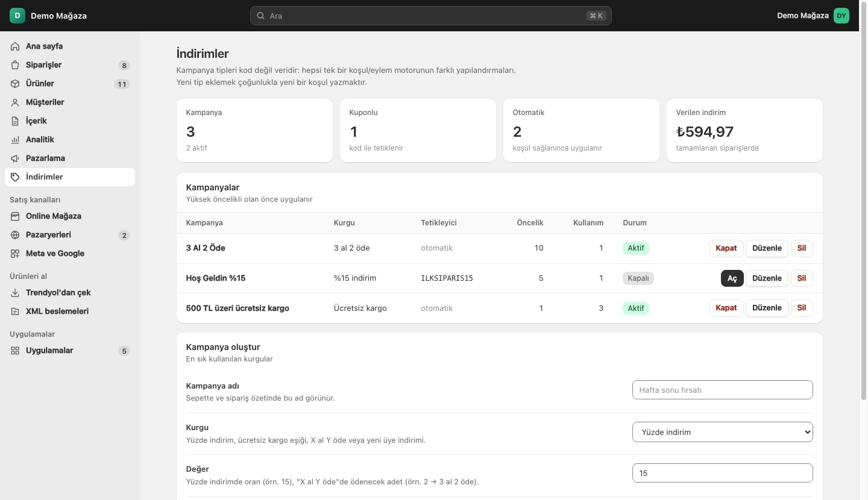The width and height of the screenshot is (868, 500).
Task: Click the megaphone icon for Pazarlama
Action: tap(15, 158)
